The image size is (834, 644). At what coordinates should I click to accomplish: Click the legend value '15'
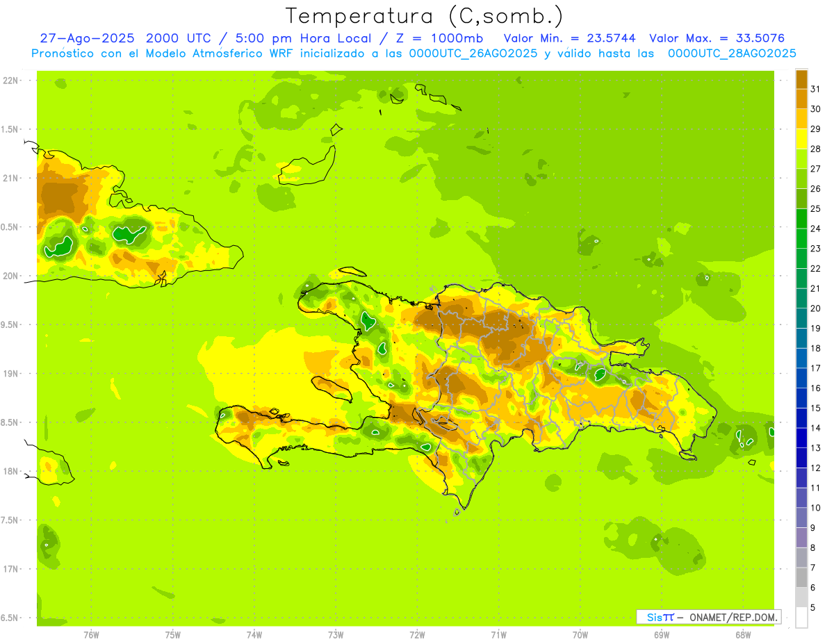point(816,408)
